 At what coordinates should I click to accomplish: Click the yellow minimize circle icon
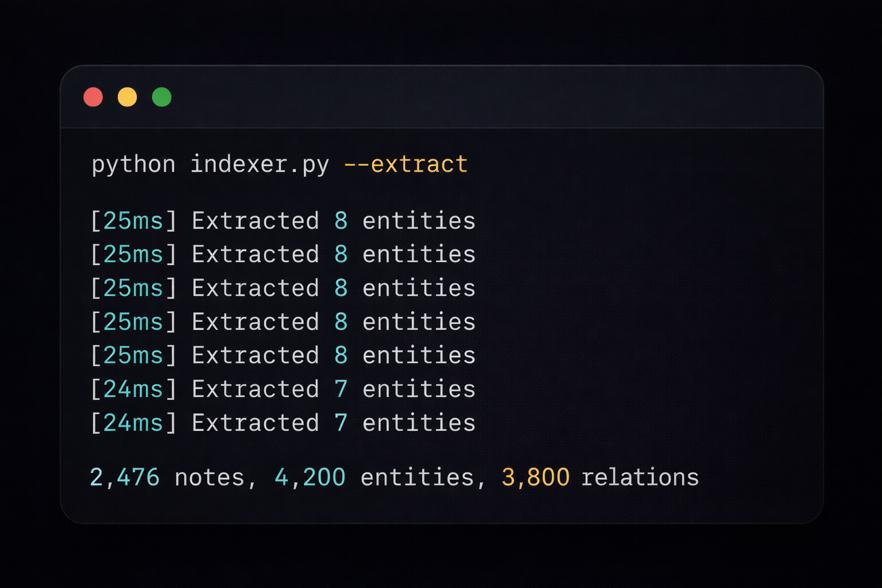127,97
